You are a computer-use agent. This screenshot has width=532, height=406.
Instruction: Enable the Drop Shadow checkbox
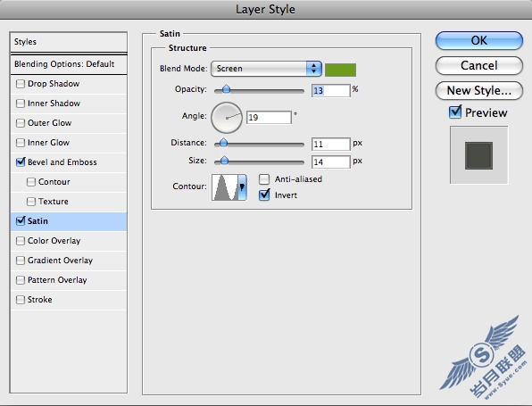[21, 84]
